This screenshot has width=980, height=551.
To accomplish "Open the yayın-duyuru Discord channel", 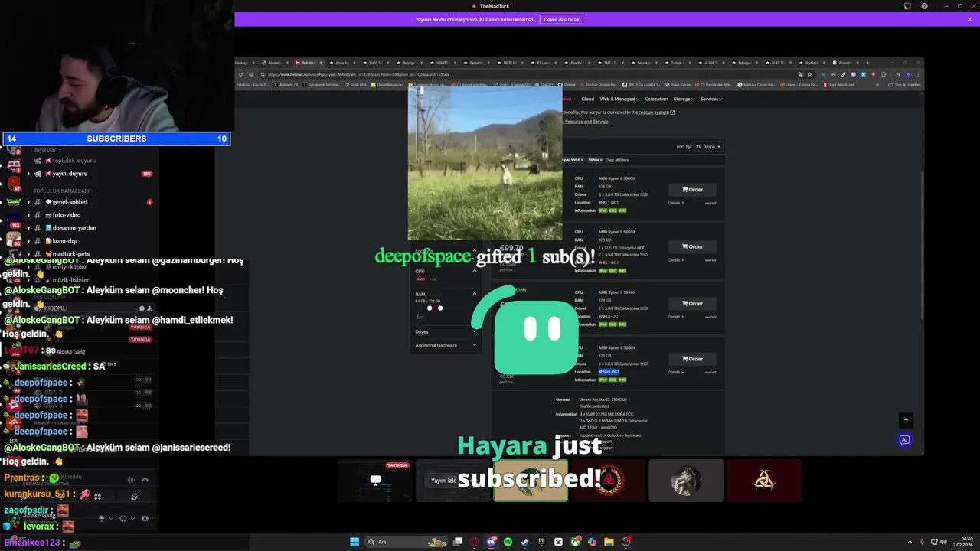I will [70, 174].
